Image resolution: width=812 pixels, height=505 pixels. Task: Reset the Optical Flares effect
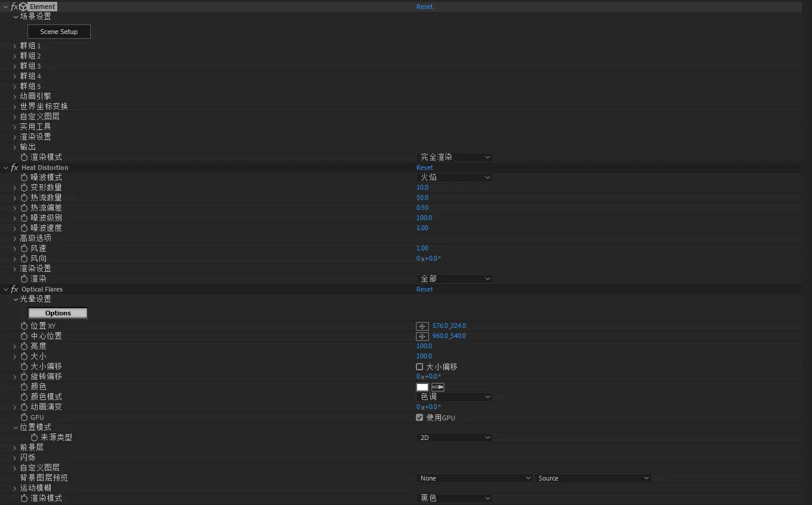425,289
